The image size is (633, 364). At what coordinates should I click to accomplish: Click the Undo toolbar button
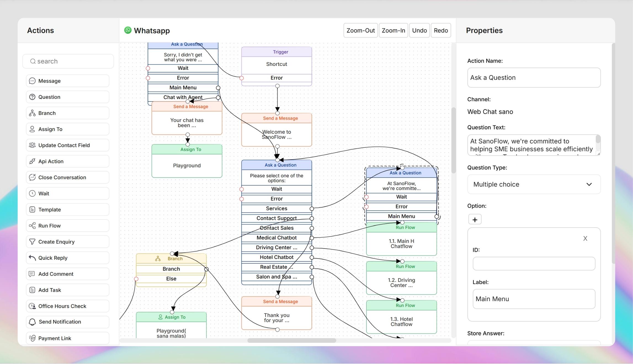[x=419, y=30]
